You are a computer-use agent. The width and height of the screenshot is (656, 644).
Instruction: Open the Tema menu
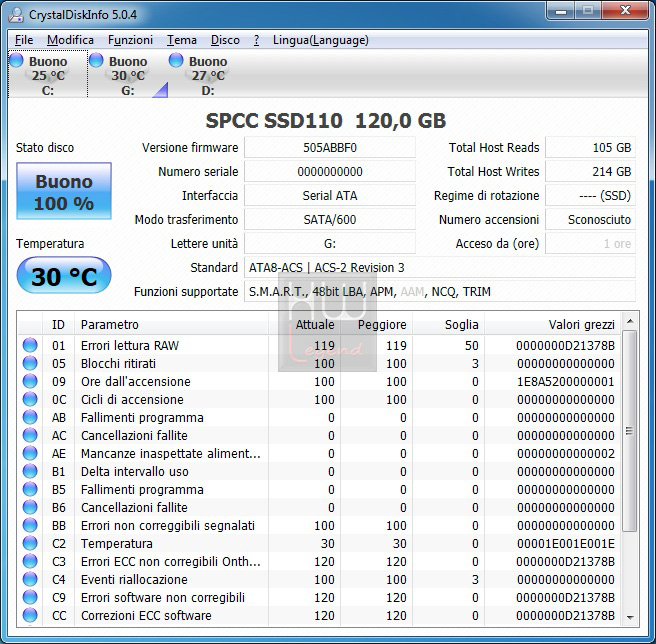[182, 40]
